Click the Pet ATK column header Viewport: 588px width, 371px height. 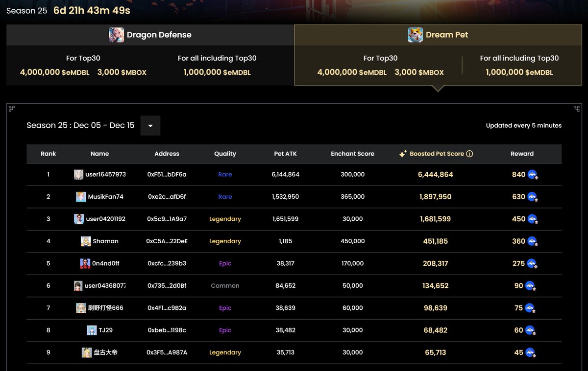(x=285, y=154)
